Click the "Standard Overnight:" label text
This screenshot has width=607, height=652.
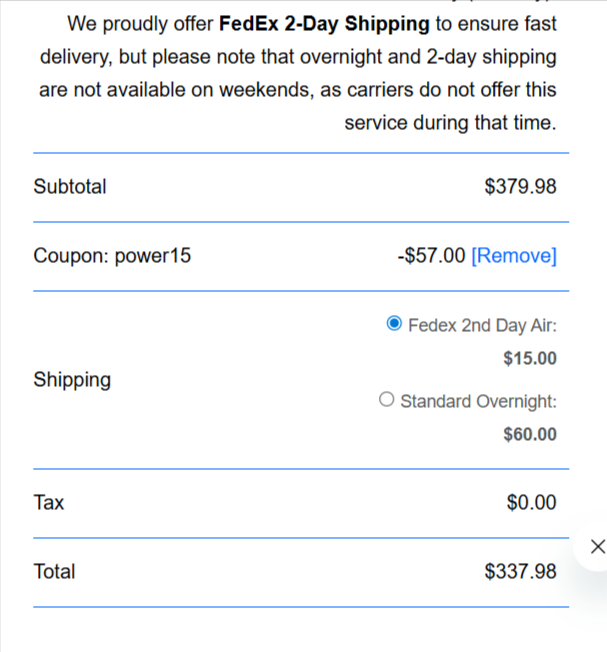[x=478, y=401]
